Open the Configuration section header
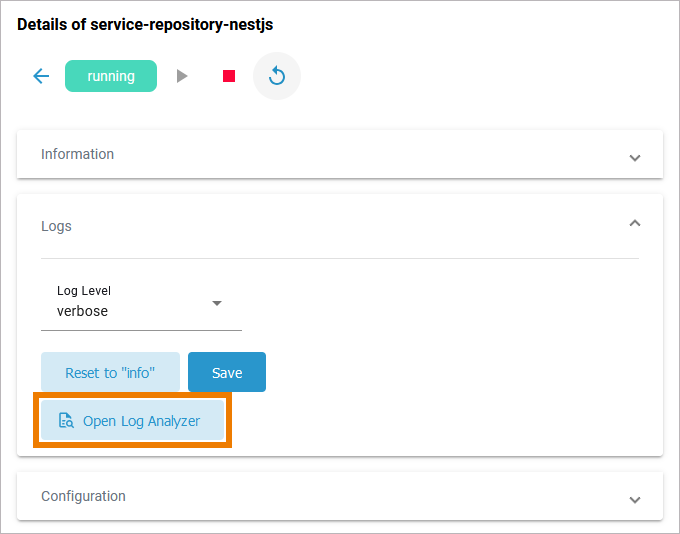The width and height of the screenshot is (680, 534). 83,496
